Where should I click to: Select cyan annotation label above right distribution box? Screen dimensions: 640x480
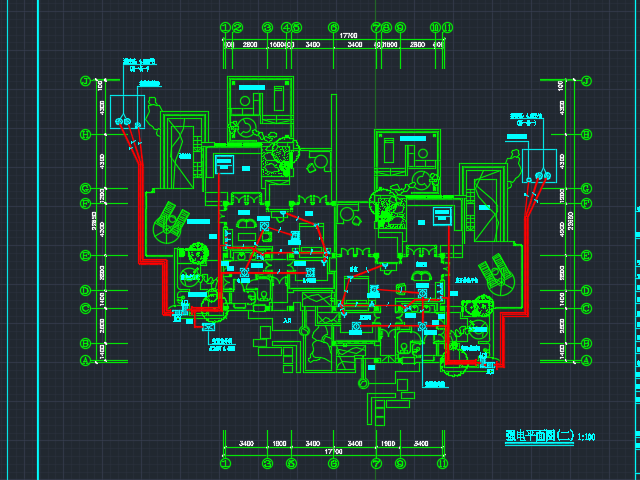click(525, 119)
